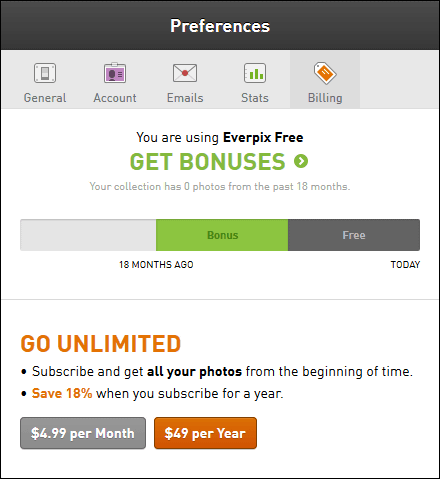Click the Stats bar chart icon
Viewport: 440px width, 479px height.
coord(255,73)
